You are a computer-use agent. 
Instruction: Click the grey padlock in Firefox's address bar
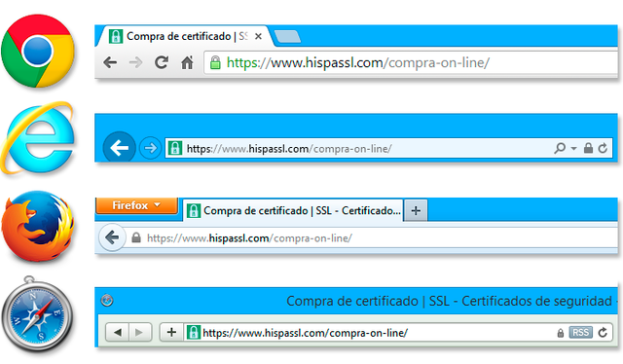(136, 237)
